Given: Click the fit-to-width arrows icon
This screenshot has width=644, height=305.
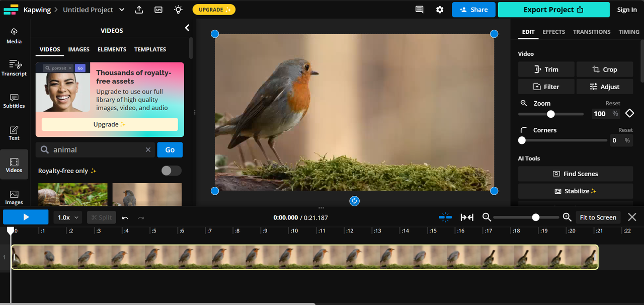Looking at the screenshot, I should point(467,217).
